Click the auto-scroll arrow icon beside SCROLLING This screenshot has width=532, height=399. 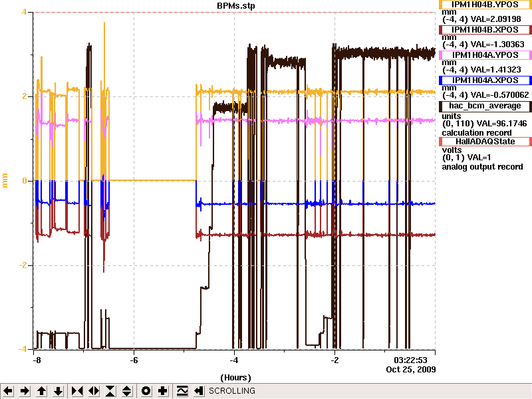198,391
